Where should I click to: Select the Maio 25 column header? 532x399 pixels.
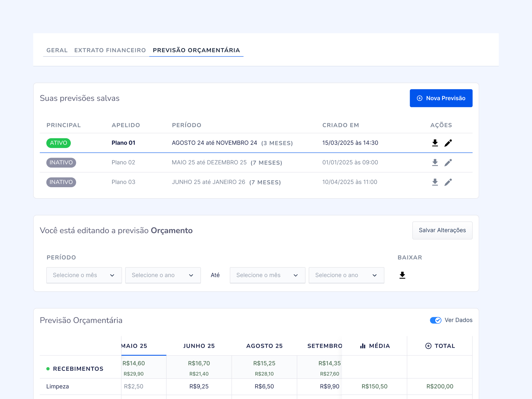[x=134, y=346]
